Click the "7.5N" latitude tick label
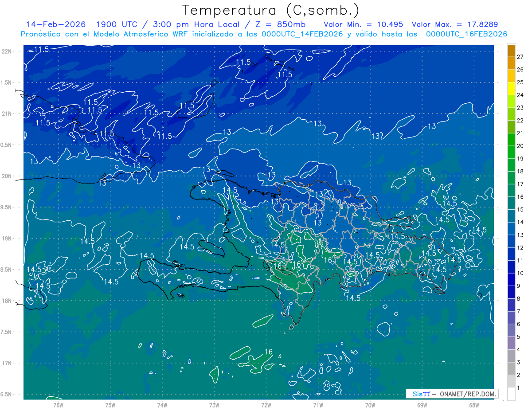532x411 pixels. (6, 332)
